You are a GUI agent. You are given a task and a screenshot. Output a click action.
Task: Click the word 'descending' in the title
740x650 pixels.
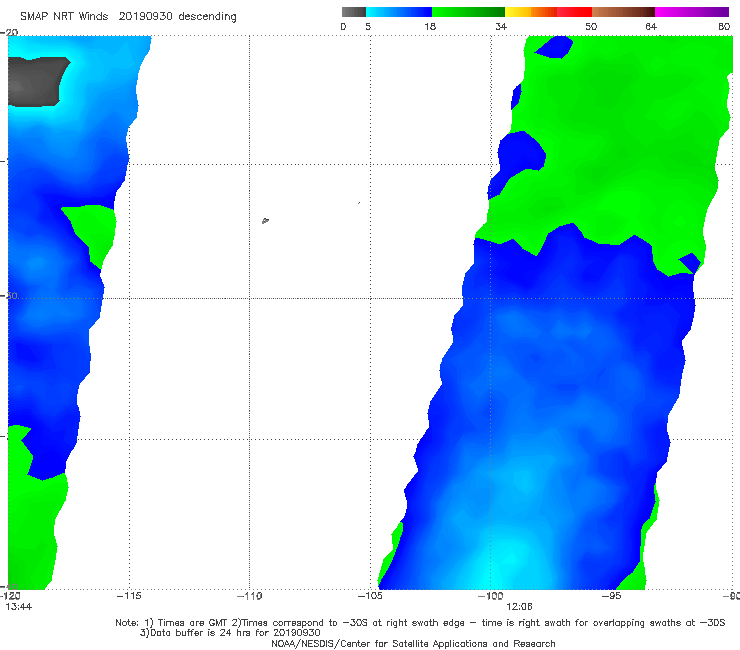click(x=208, y=17)
